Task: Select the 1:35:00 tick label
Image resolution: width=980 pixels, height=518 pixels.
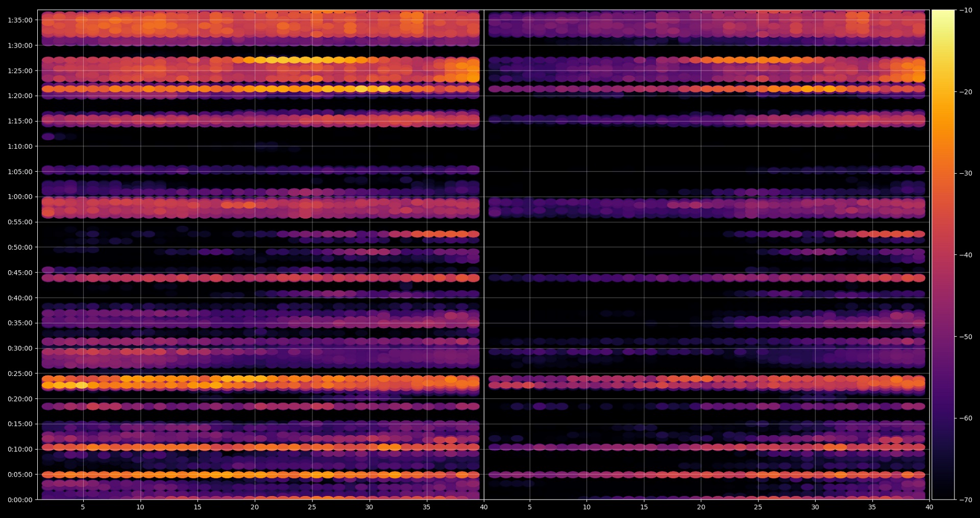Action: [x=20, y=20]
